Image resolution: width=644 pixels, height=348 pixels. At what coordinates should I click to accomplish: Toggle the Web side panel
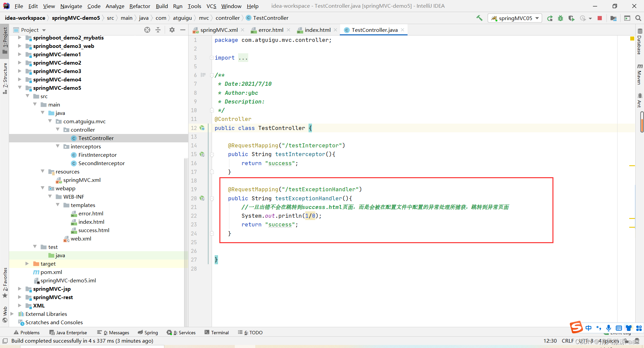5,315
